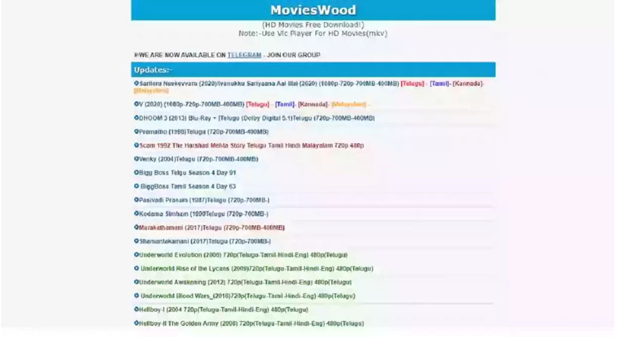
Task: Click bullet icon beside V (2020)
Action: 136,104
